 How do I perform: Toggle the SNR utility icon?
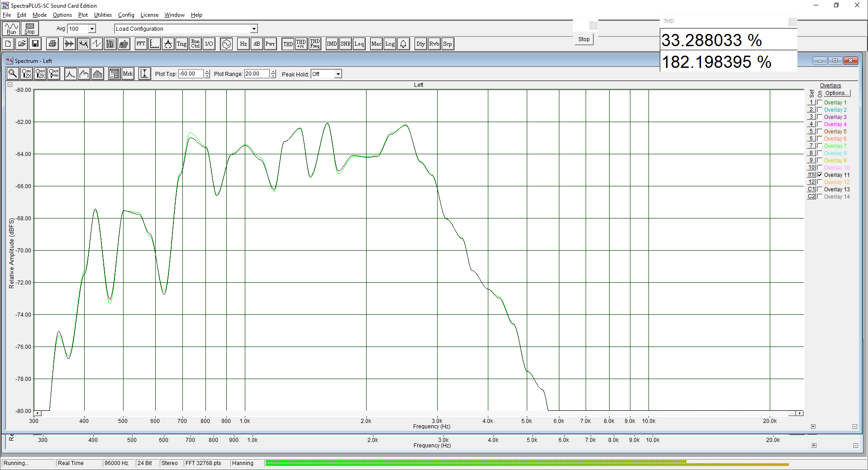click(x=346, y=44)
